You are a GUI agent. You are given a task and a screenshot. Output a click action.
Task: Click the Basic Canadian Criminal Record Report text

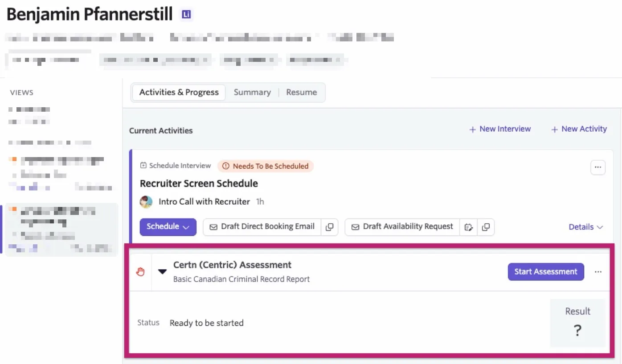point(241,279)
